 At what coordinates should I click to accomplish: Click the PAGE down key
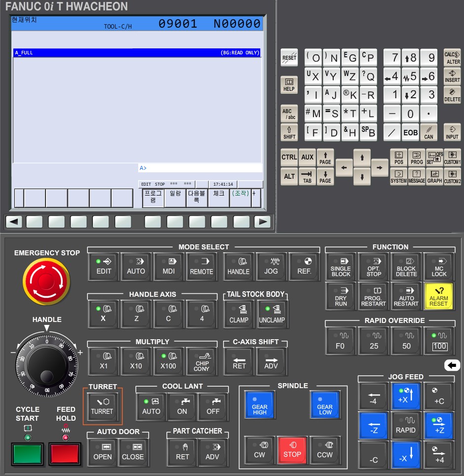point(325,176)
